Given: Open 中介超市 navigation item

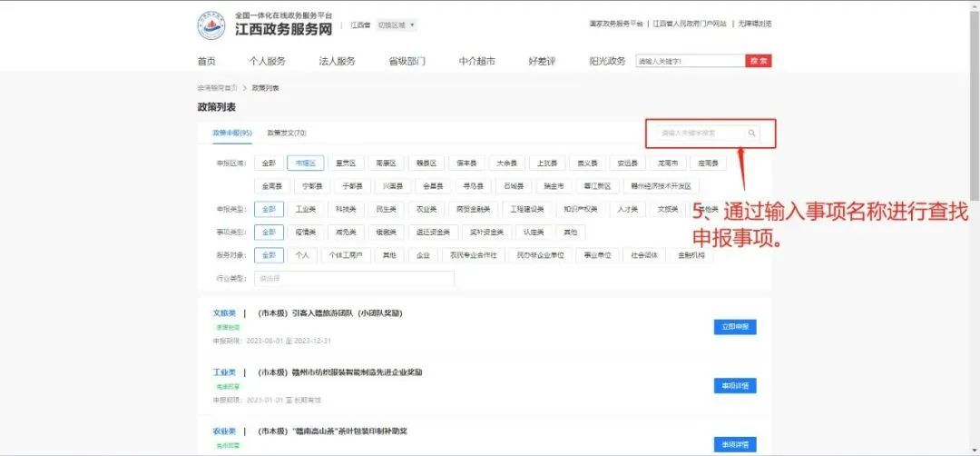Looking at the screenshot, I should pos(477,61).
